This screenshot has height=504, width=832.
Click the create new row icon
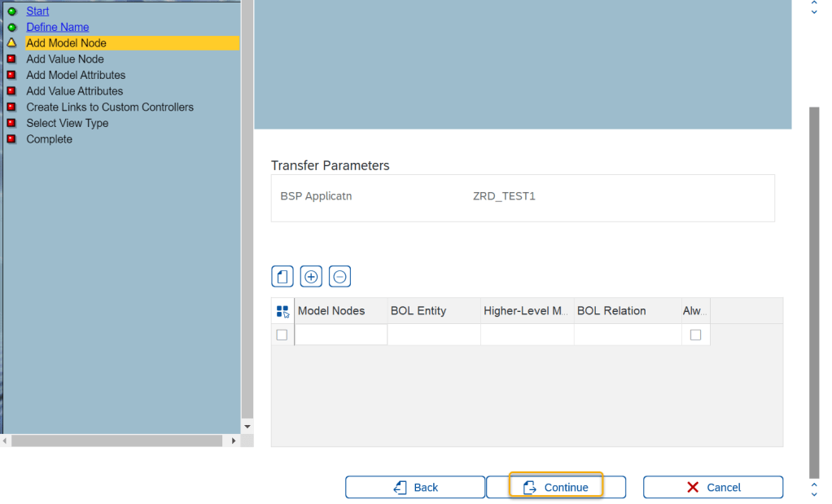[282, 276]
